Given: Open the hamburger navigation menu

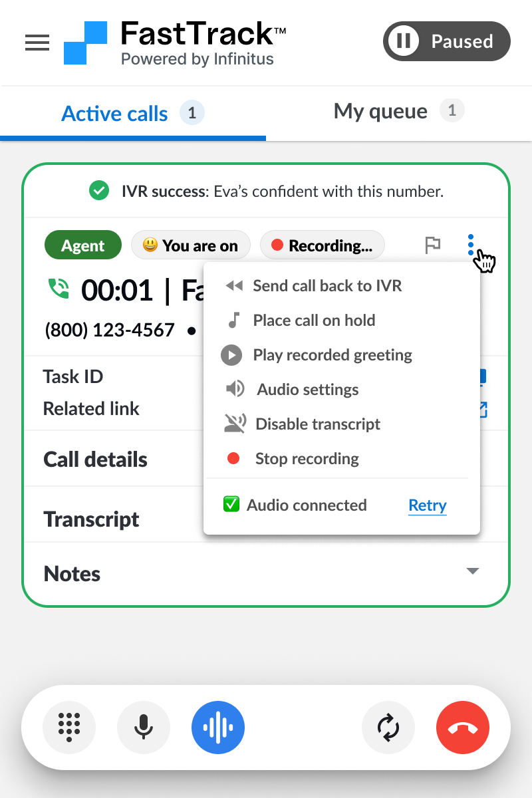Looking at the screenshot, I should [37, 43].
